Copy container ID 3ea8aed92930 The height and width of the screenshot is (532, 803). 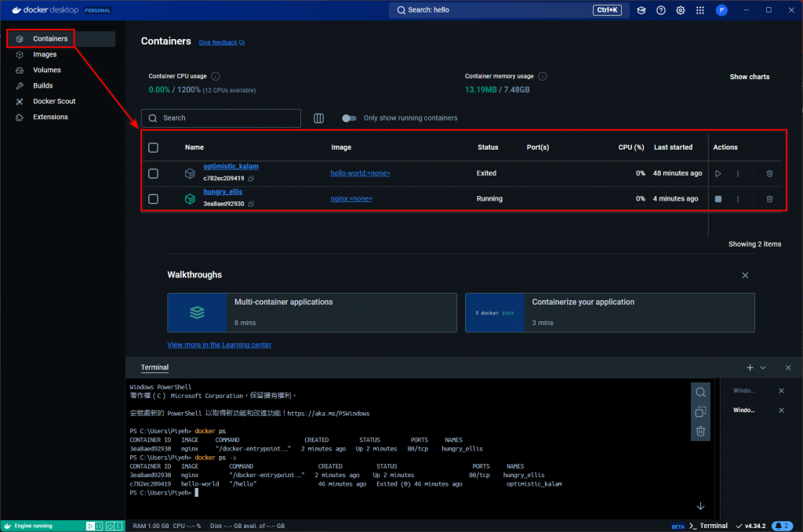click(x=251, y=204)
